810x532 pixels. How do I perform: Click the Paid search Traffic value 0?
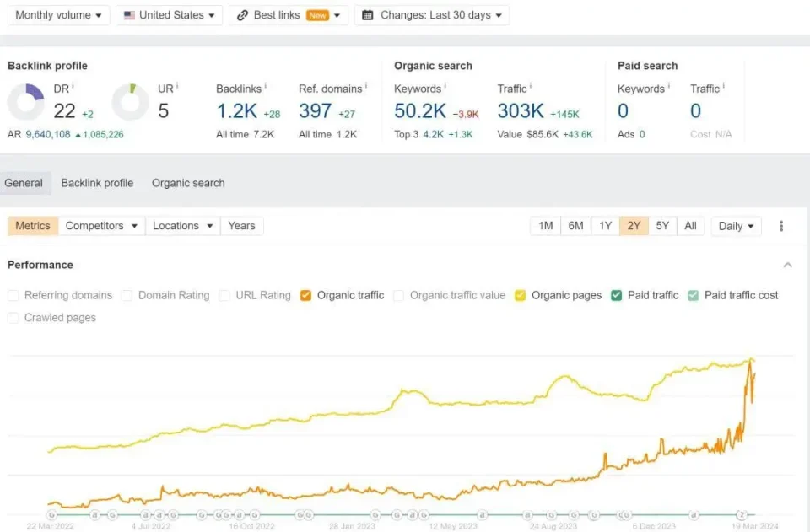pyautogui.click(x=696, y=111)
